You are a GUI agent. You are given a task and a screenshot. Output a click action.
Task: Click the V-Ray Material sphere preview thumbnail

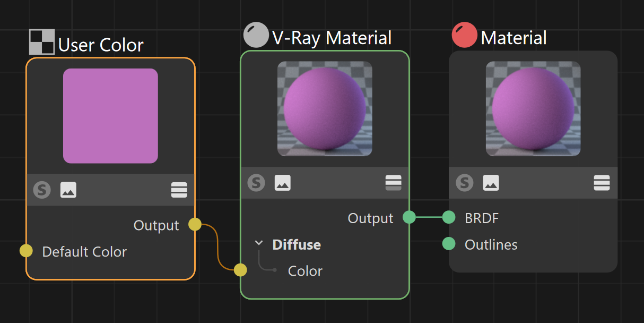point(325,109)
